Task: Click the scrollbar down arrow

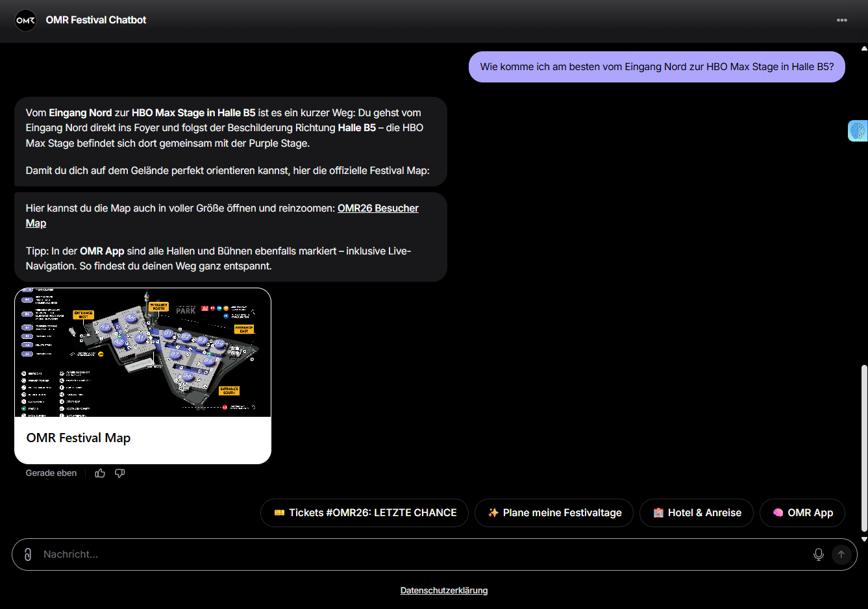Action: tap(864, 539)
